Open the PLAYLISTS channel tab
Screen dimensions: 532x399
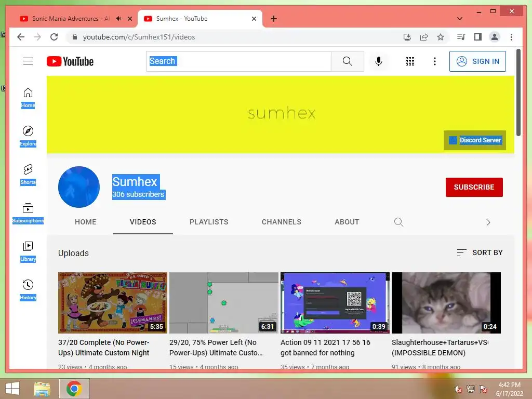coord(209,222)
